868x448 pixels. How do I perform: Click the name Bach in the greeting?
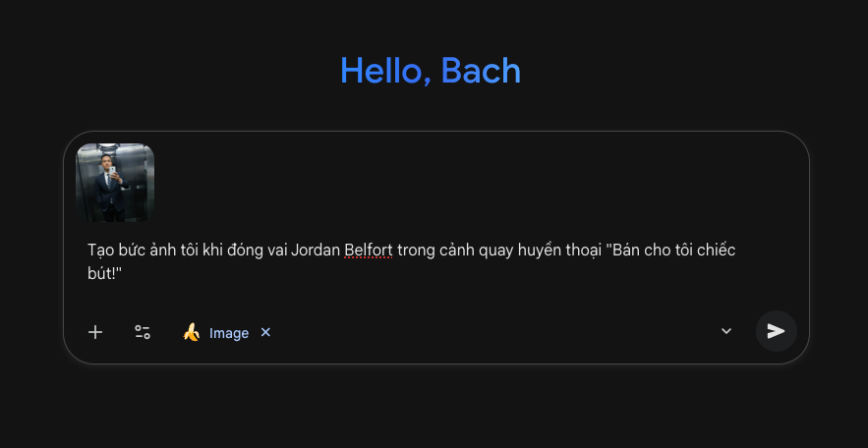click(481, 71)
